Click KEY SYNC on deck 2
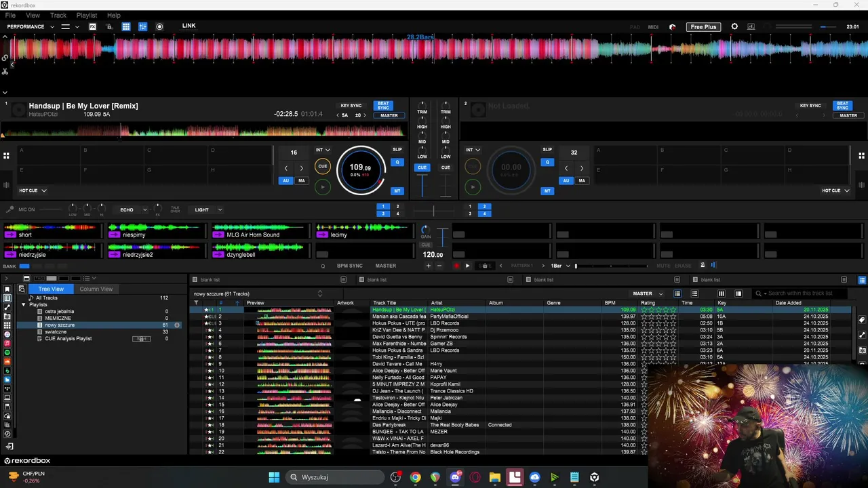 810,106
